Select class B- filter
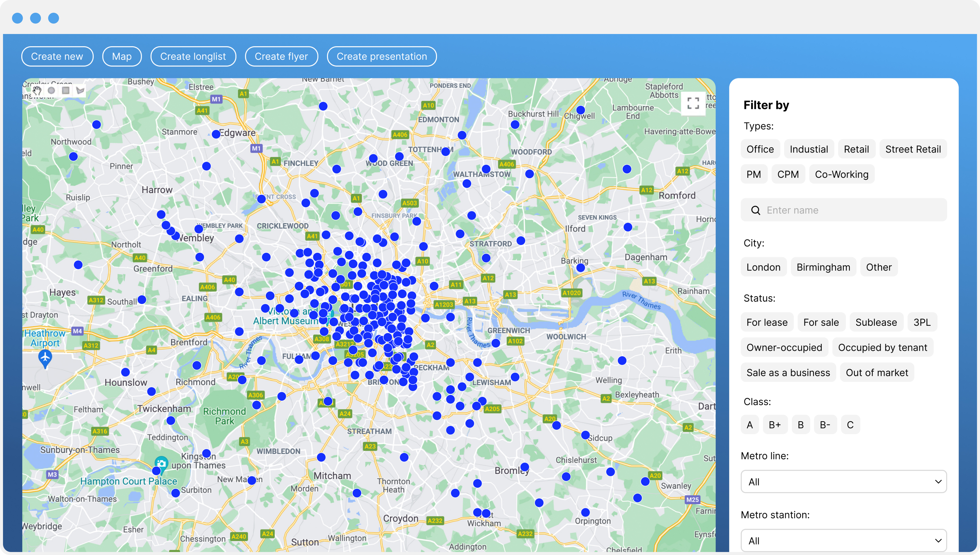 pyautogui.click(x=825, y=425)
